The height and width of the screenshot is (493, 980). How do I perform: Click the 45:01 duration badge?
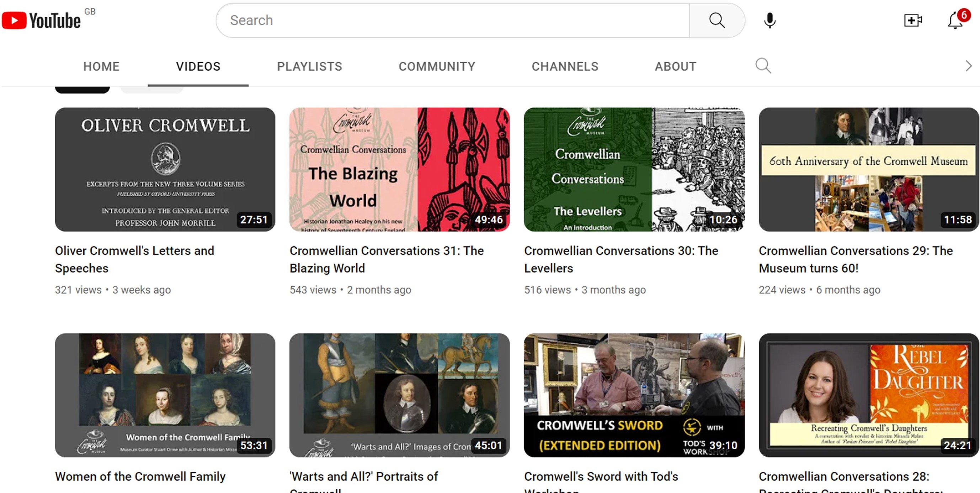pyautogui.click(x=489, y=445)
